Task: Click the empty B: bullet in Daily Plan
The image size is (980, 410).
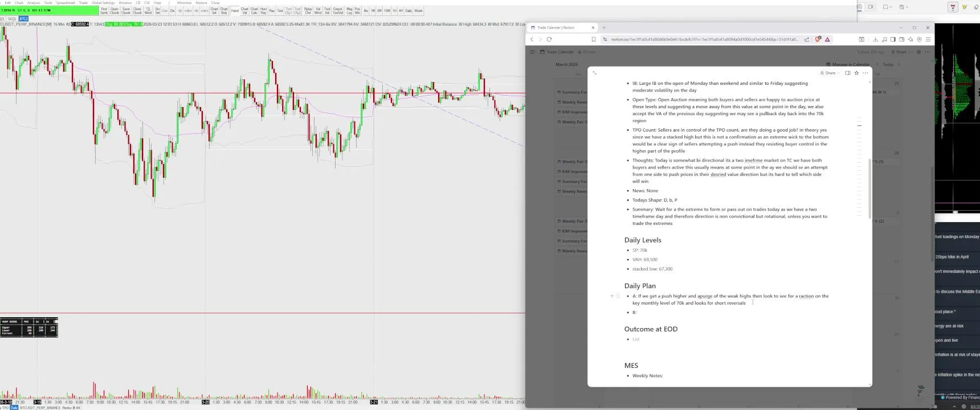Action: click(x=634, y=312)
